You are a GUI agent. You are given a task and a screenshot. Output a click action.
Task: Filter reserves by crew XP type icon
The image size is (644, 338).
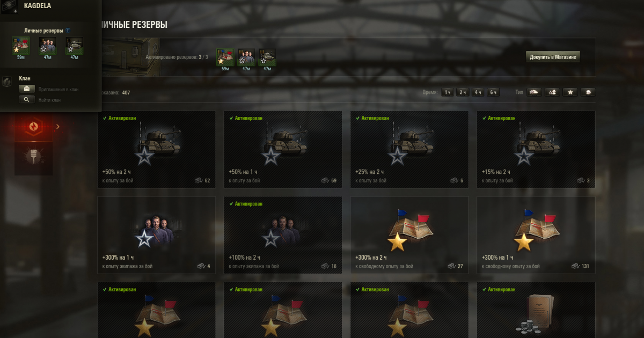tap(552, 92)
